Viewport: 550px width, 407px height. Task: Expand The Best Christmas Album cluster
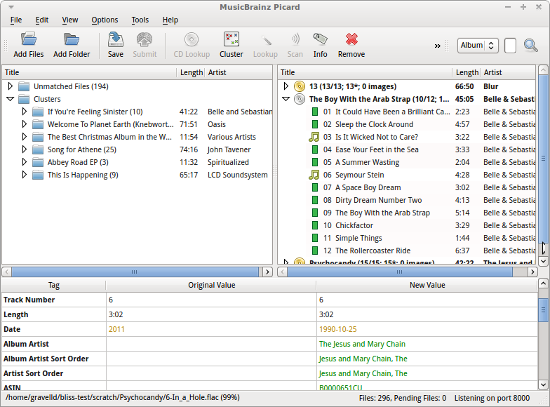pos(24,137)
